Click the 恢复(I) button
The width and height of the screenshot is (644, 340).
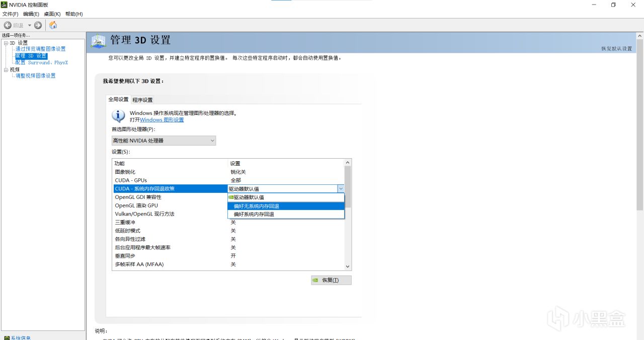331,280
